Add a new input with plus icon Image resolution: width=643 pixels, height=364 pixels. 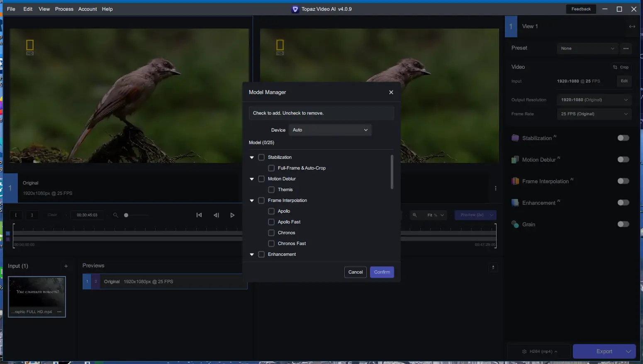click(x=66, y=266)
